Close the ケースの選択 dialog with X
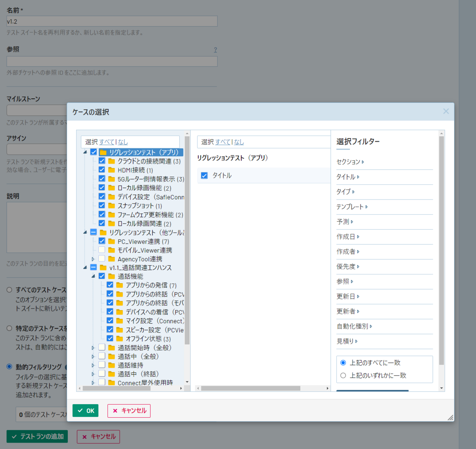The width and height of the screenshot is (476, 449). click(x=446, y=111)
